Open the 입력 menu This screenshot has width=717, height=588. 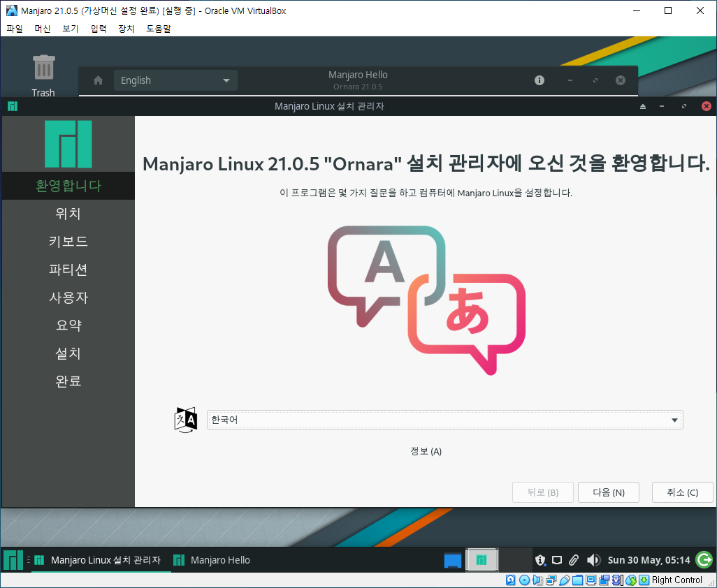[x=99, y=29]
